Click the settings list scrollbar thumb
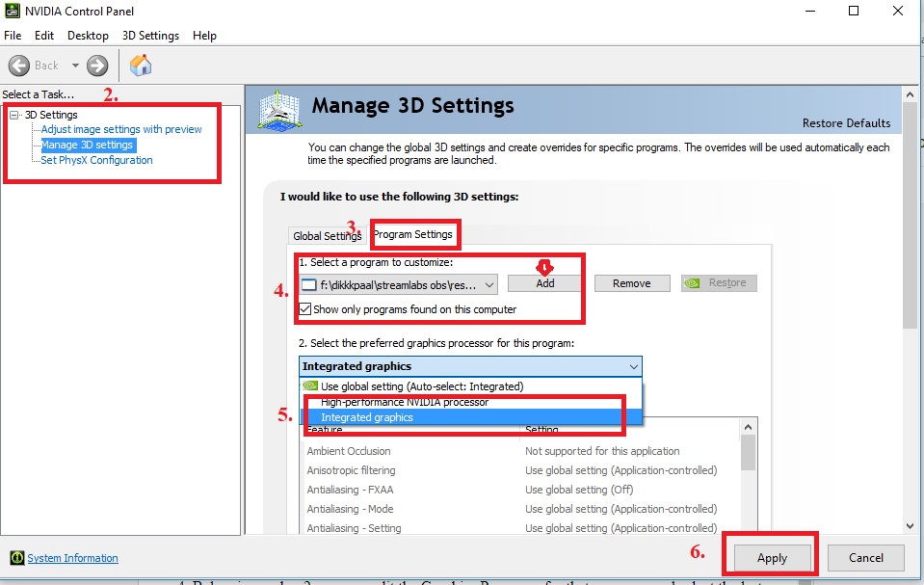This screenshot has width=924, height=585. [x=748, y=453]
